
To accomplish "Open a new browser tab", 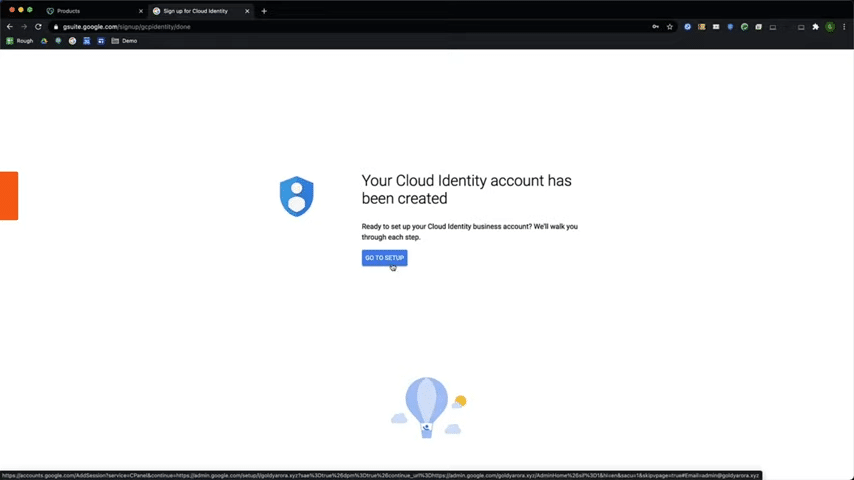I will pos(264,11).
